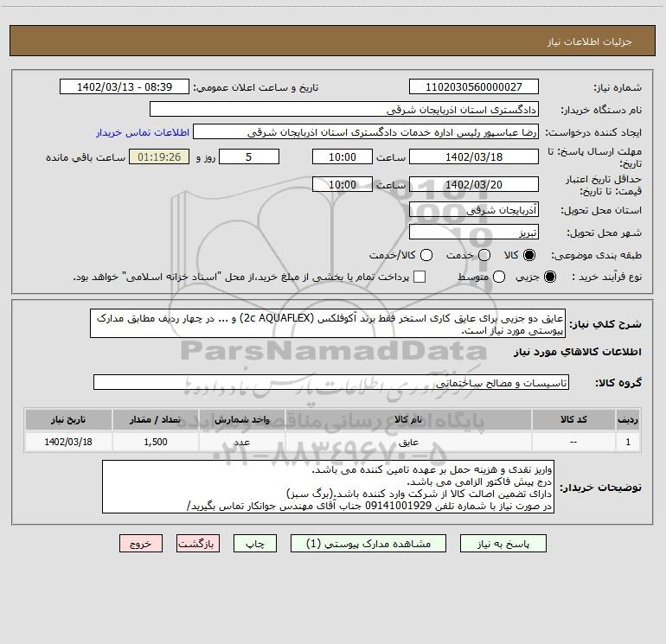Click مشاهده مدارک پیوستی (1) button

point(368,544)
